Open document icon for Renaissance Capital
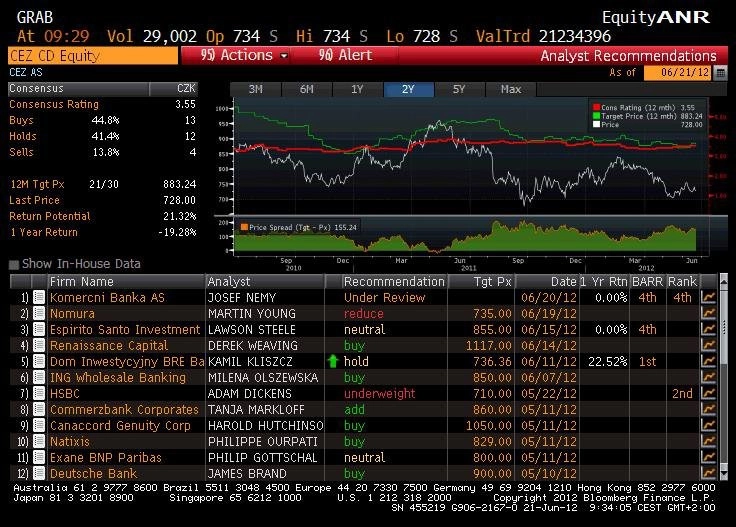The height and width of the screenshot is (527, 736). tap(39, 345)
